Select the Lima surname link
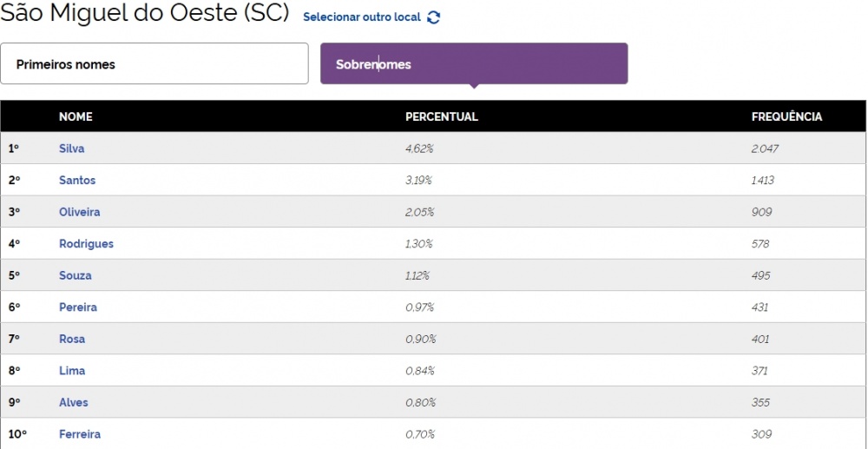This screenshot has height=449, width=868. [72, 371]
